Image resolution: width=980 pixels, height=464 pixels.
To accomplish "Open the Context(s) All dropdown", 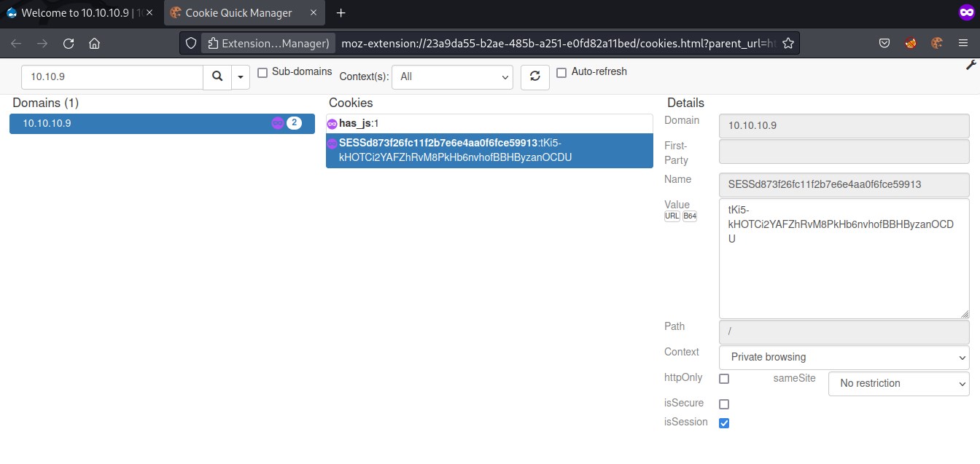I will [452, 76].
